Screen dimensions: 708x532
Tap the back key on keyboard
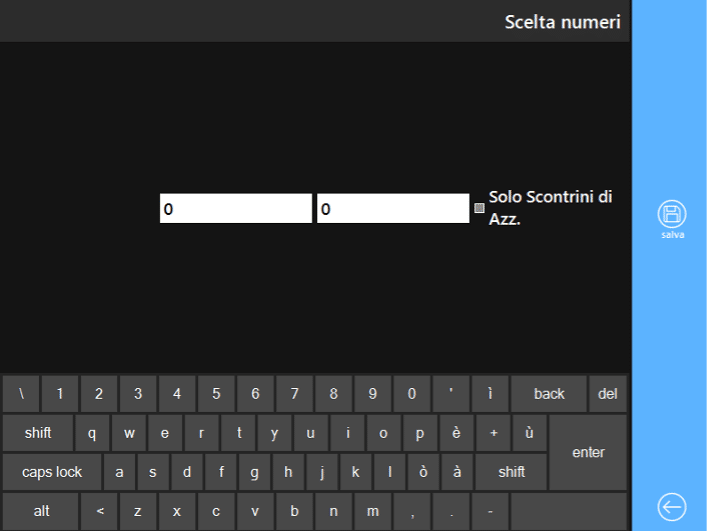coord(549,394)
